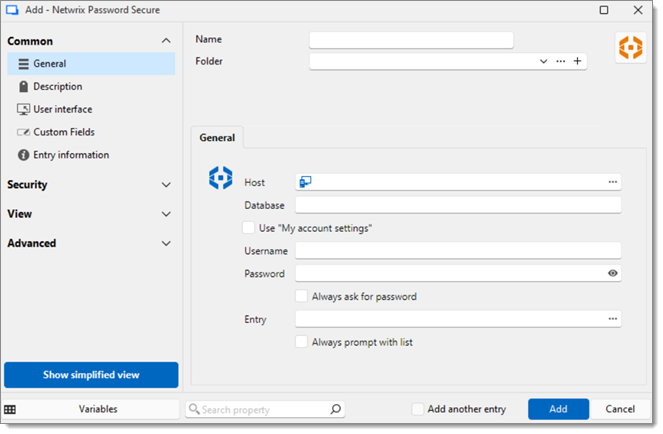Image resolution: width=663 pixels, height=434 pixels.
Task: Tick the Add another entry checkbox
Action: 418,409
